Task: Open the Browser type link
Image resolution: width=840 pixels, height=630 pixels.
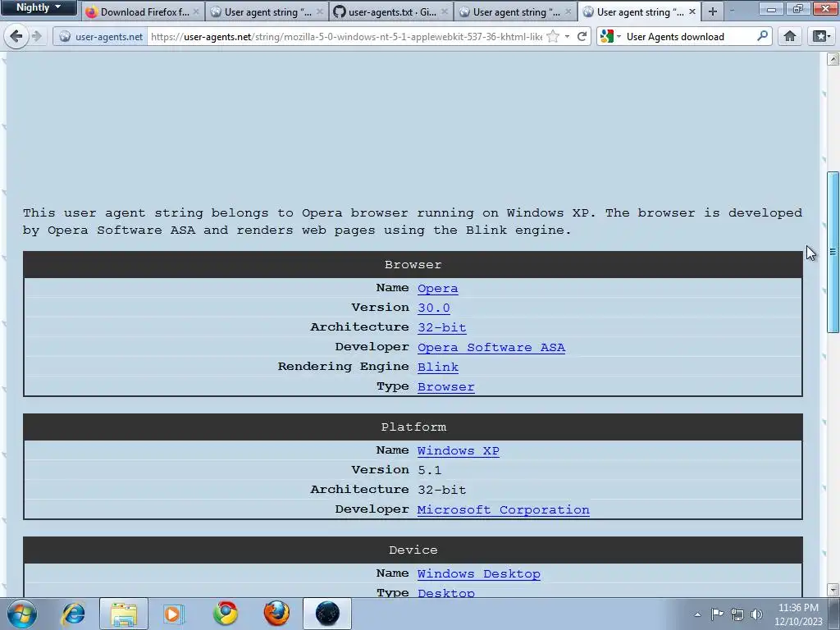Action: coord(445,387)
